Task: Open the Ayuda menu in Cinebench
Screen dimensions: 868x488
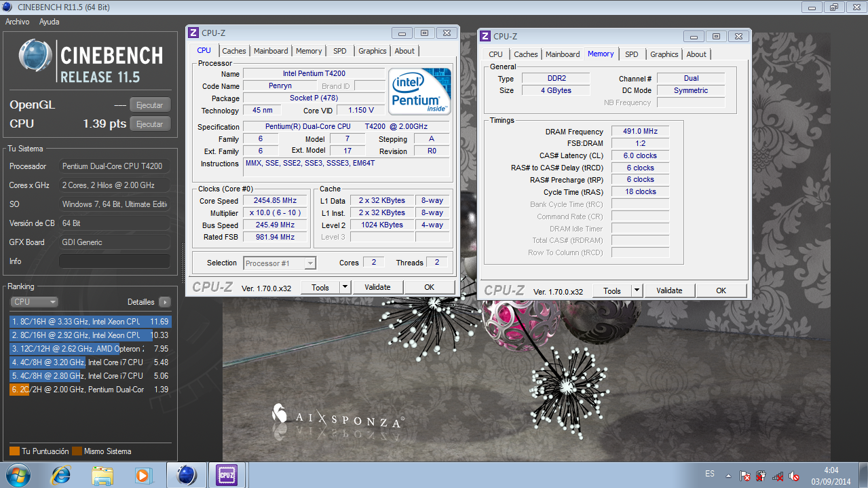Action: [49, 22]
